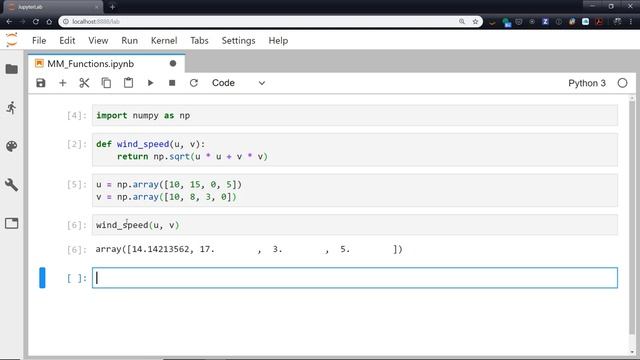The image size is (640, 360).
Task: Open the Tabs menu
Action: click(199, 40)
